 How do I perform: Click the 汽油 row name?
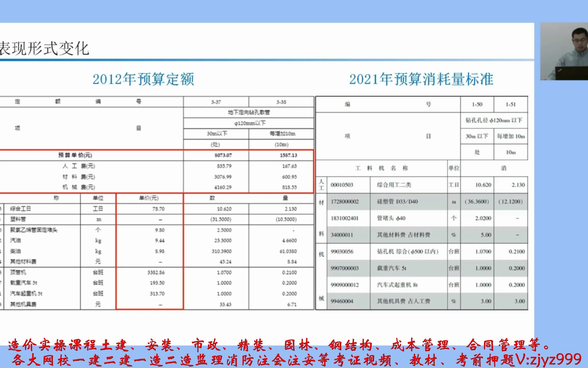tap(15, 240)
